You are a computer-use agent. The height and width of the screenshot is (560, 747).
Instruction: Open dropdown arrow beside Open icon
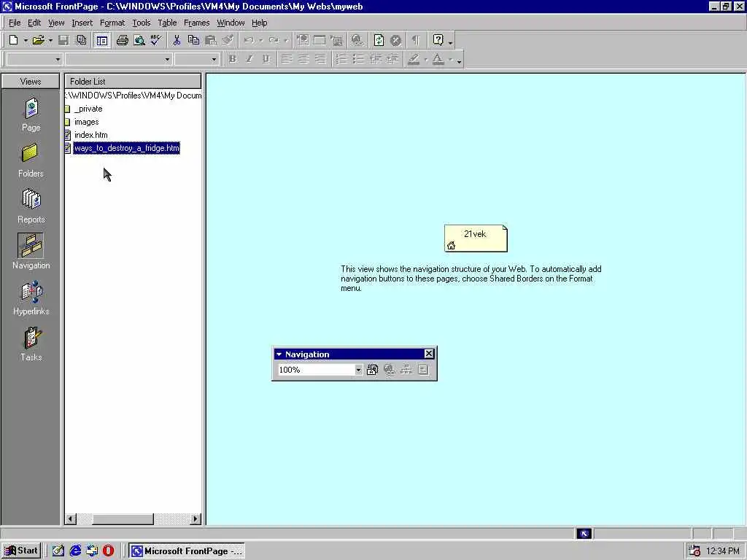(50, 41)
